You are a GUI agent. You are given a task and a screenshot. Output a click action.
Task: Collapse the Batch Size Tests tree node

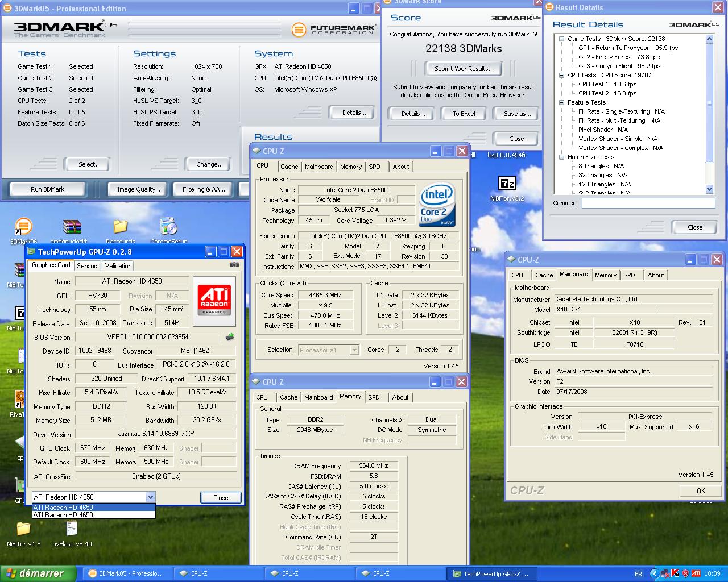(562, 157)
